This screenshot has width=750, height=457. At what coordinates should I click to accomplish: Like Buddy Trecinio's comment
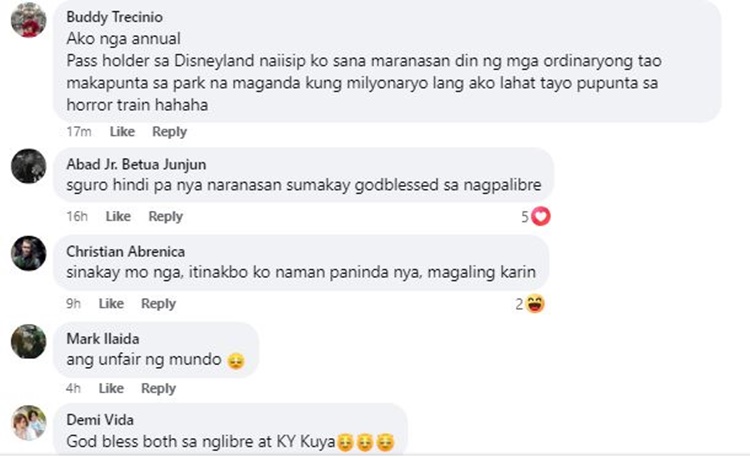pos(122,132)
